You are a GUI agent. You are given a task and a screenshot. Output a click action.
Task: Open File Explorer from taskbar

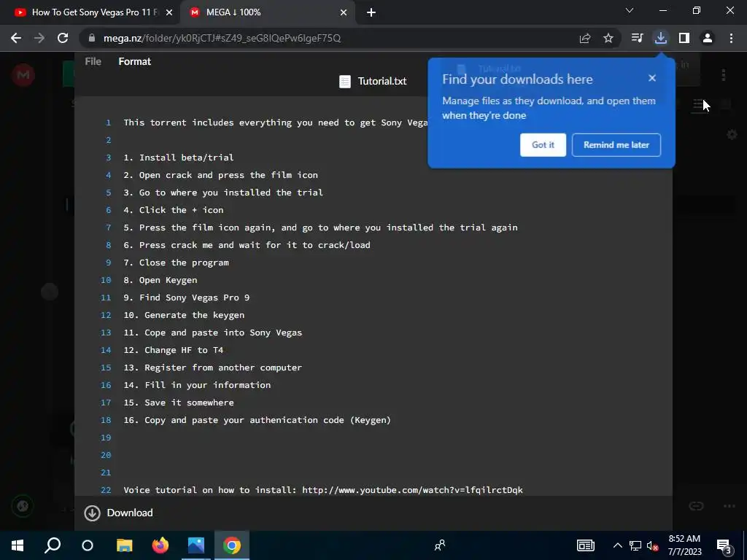124,545
